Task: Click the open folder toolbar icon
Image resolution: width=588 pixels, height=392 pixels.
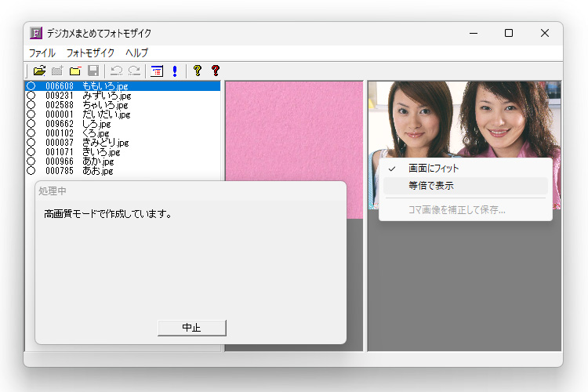Action: pos(39,71)
